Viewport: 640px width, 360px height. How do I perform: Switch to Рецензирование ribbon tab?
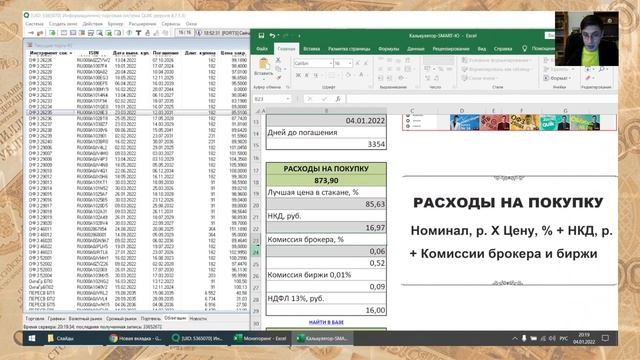pyautogui.click(x=452, y=49)
